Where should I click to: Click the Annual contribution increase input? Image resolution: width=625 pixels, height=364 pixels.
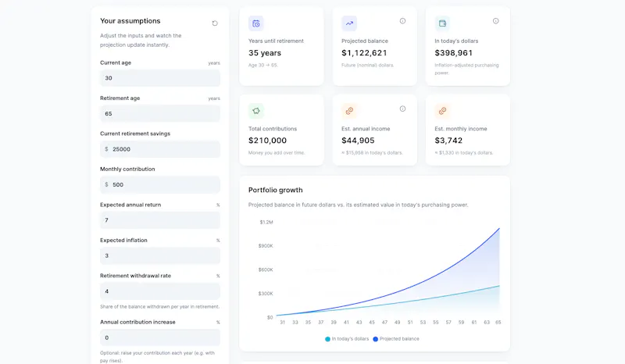pos(160,337)
